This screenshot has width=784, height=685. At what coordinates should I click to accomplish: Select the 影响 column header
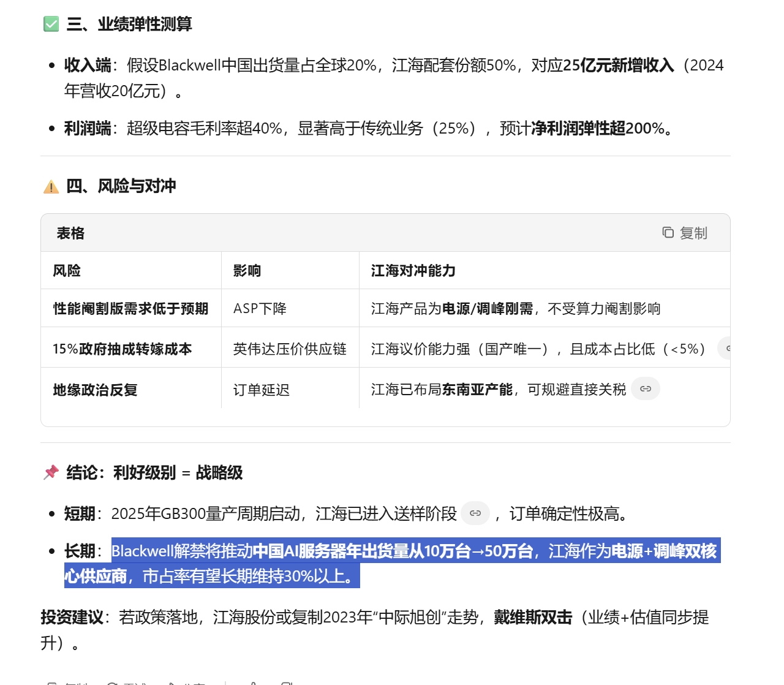[x=290, y=270]
